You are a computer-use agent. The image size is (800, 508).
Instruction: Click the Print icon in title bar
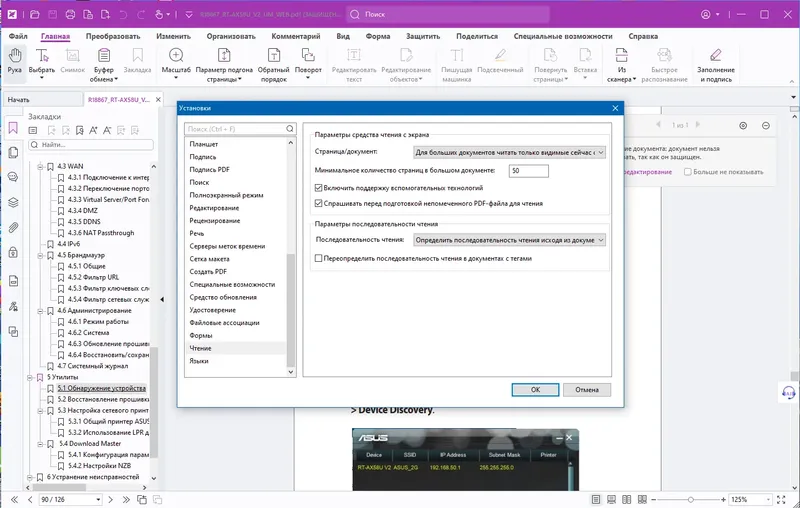(x=70, y=14)
